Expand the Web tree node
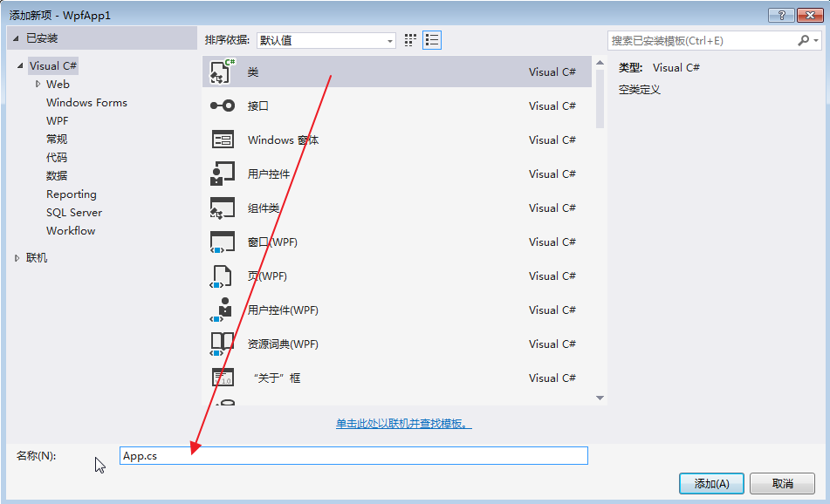830x504 pixels. [38, 85]
